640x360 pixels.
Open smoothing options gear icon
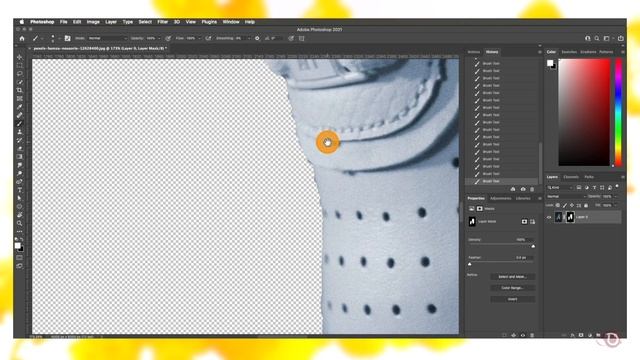[257, 38]
